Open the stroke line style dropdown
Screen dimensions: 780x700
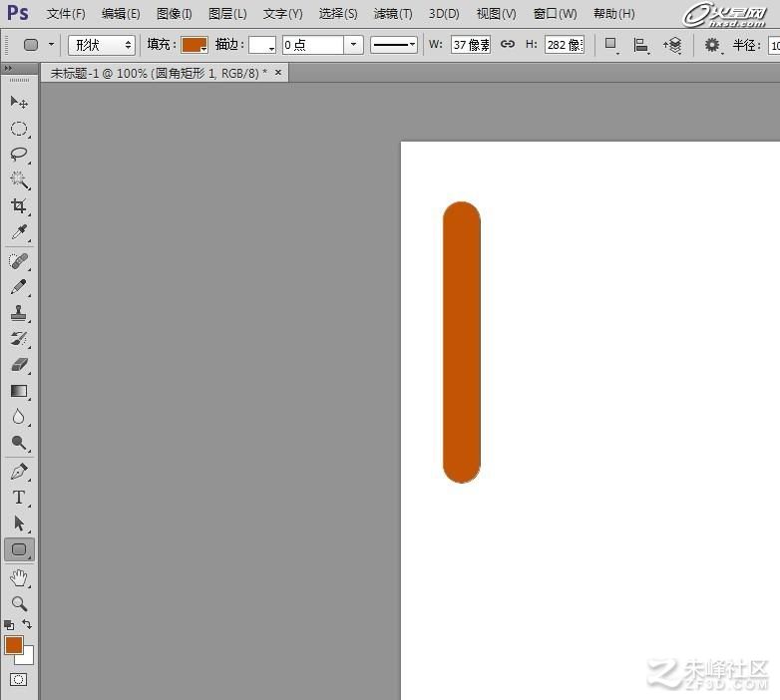pyautogui.click(x=394, y=45)
